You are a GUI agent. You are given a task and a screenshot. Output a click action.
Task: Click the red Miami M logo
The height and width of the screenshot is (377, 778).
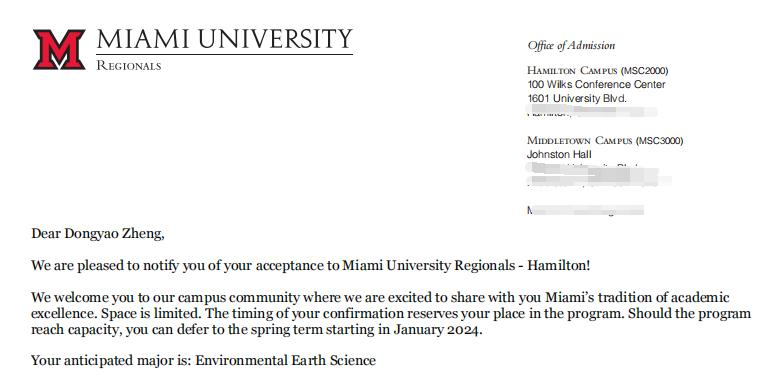point(59,49)
